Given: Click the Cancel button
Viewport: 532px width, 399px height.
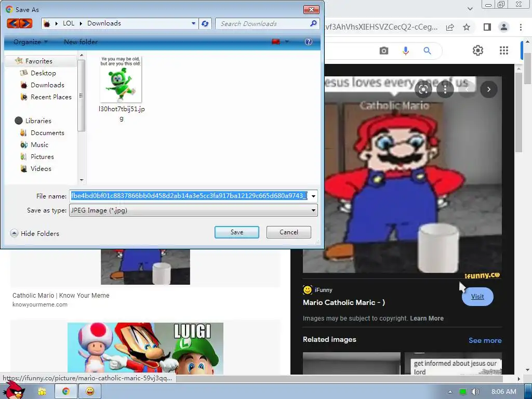Looking at the screenshot, I should click(x=289, y=232).
